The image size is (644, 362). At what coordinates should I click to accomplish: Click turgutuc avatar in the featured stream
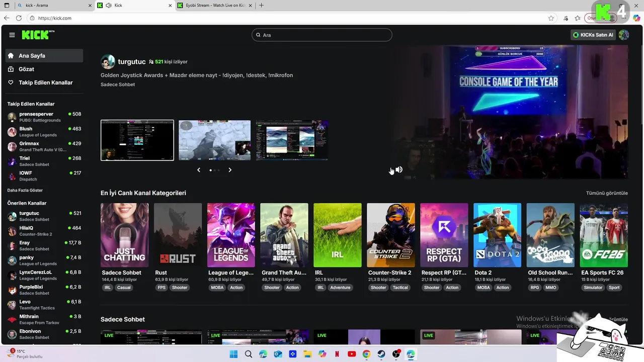point(108,62)
